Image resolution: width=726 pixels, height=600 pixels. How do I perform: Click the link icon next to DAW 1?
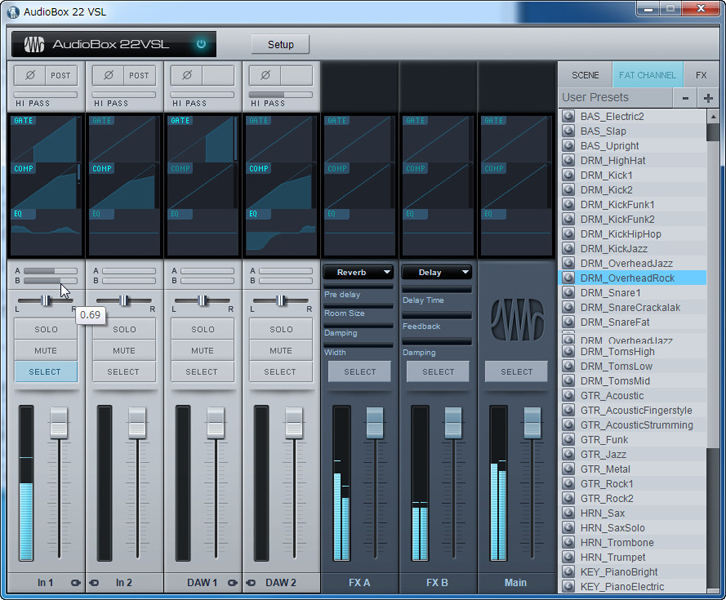[x=232, y=583]
